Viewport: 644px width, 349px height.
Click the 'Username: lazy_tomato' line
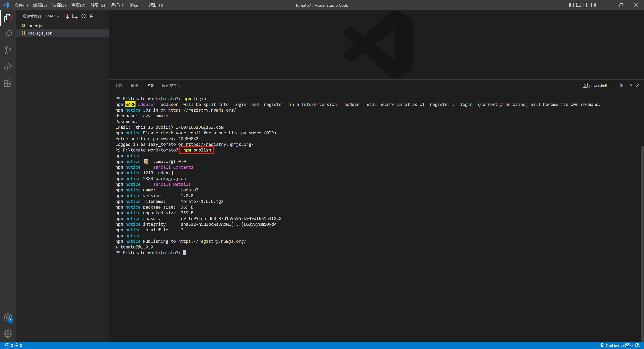142,116
